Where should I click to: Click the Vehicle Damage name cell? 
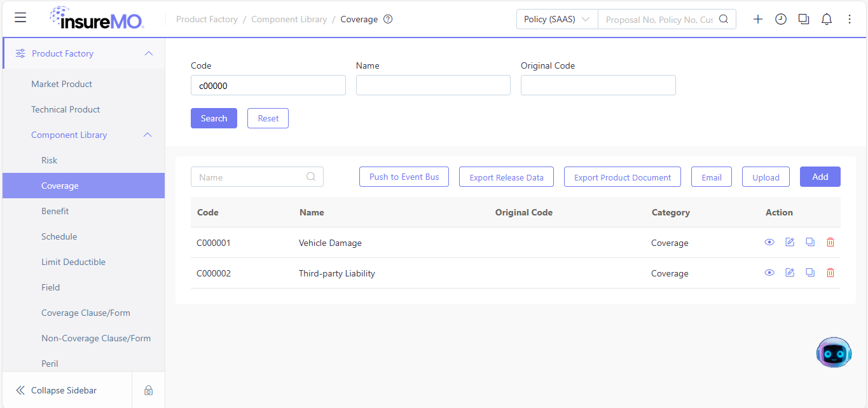(x=330, y=243)
